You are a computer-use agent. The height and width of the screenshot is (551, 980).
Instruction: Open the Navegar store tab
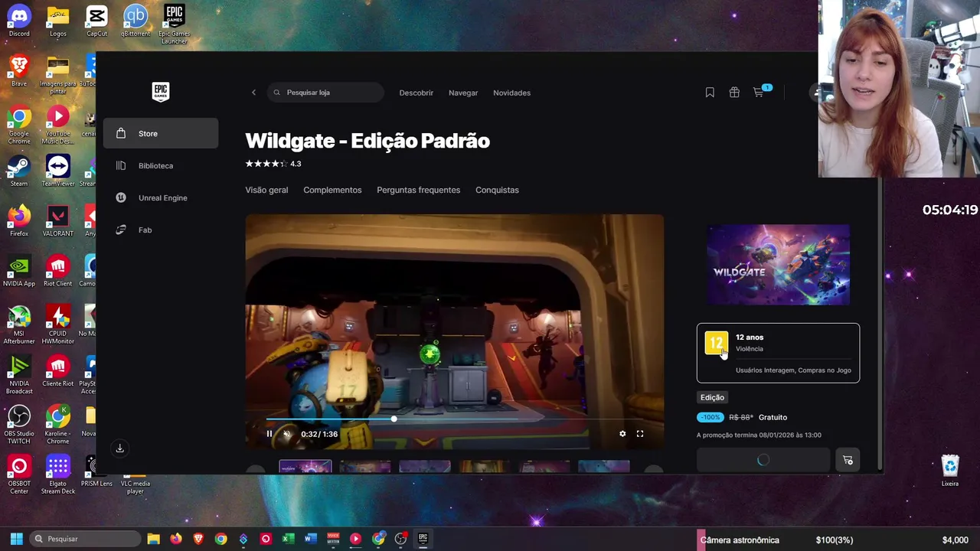coord(463,93)
